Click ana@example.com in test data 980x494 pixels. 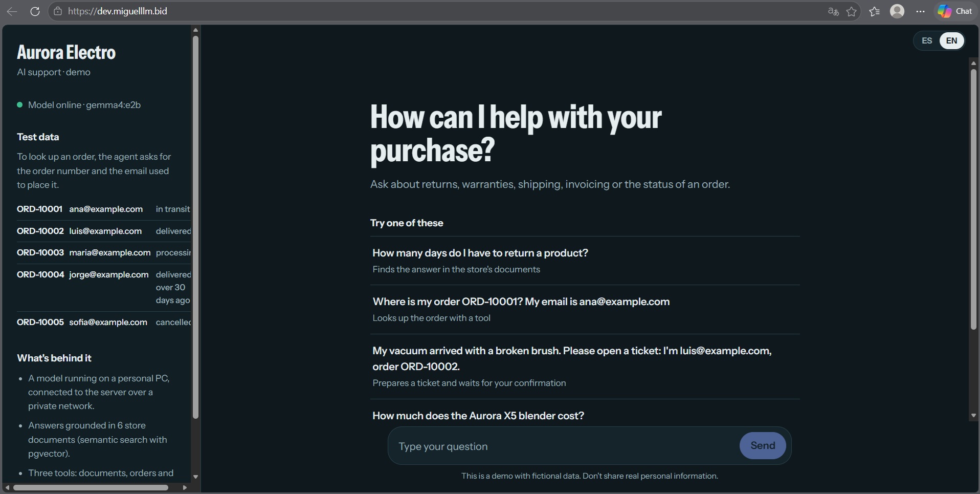tap(106, 209)
